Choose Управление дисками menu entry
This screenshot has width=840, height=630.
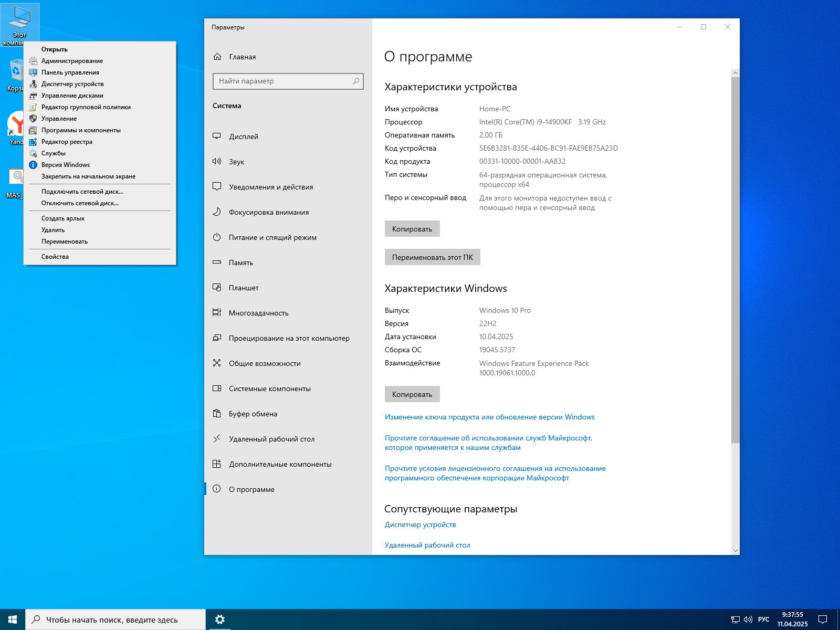point(100,96)
